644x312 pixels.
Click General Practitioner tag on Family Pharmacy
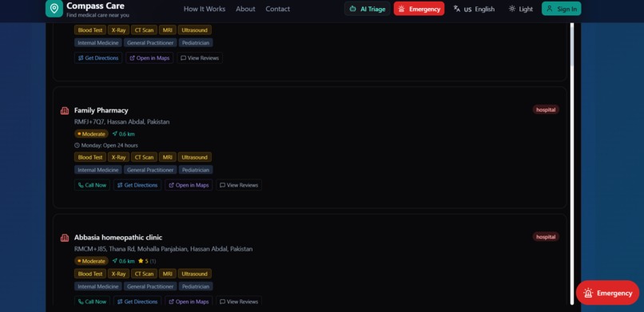150,170
